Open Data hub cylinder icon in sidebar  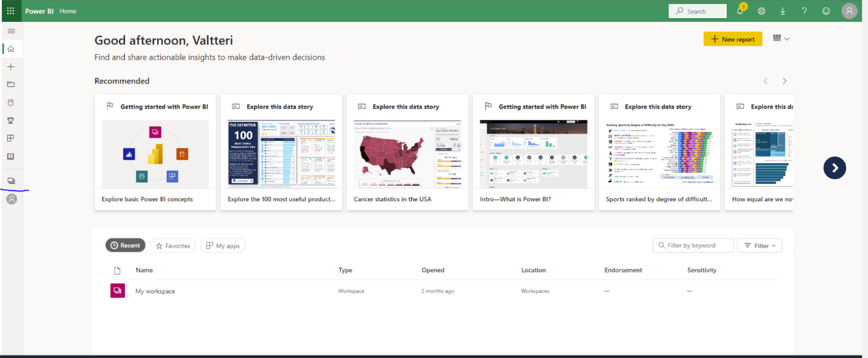click(11, 103)
